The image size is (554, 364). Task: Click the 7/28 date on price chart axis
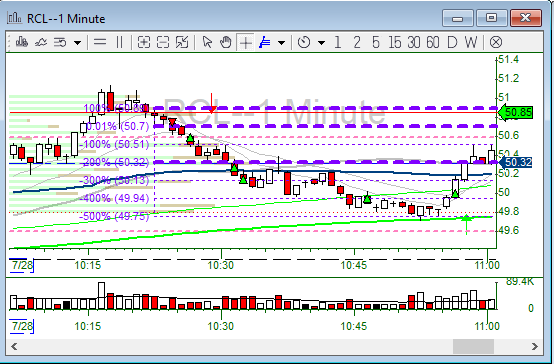(x=22, y=265)
